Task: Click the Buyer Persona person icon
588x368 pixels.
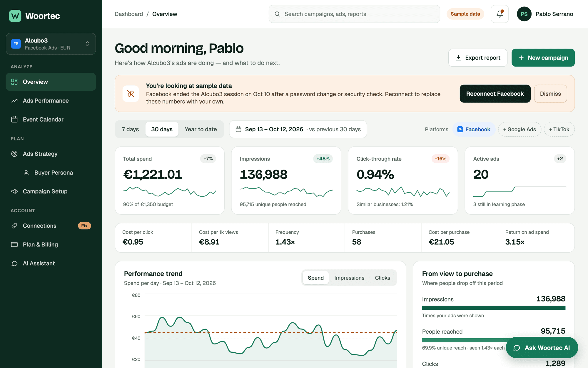Action: 26,173
